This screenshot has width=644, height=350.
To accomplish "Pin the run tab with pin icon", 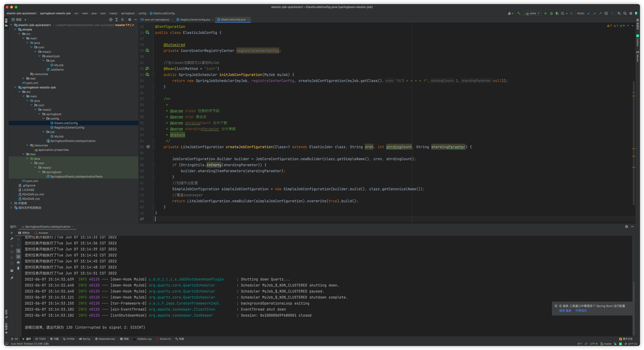I will (12, 278).
